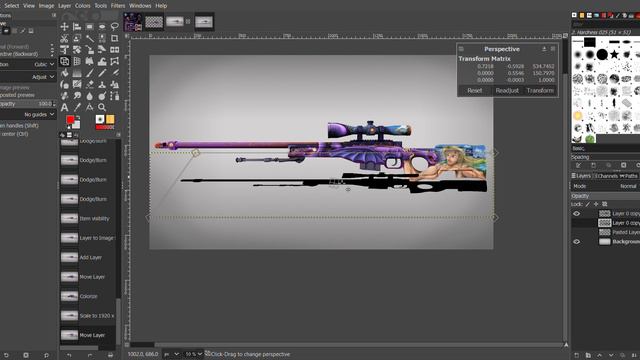Open the Filters menu
640x360 pixels.
tap(118, 6)
